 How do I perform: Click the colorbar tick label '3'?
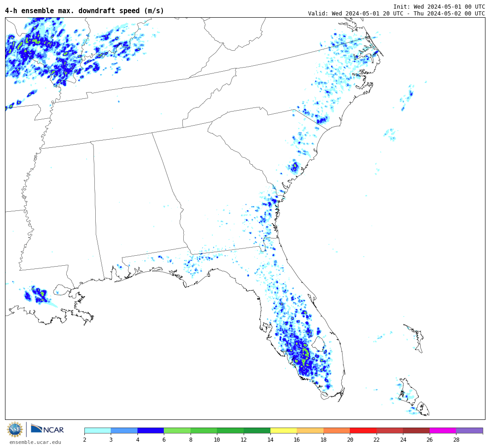(111, 439)
